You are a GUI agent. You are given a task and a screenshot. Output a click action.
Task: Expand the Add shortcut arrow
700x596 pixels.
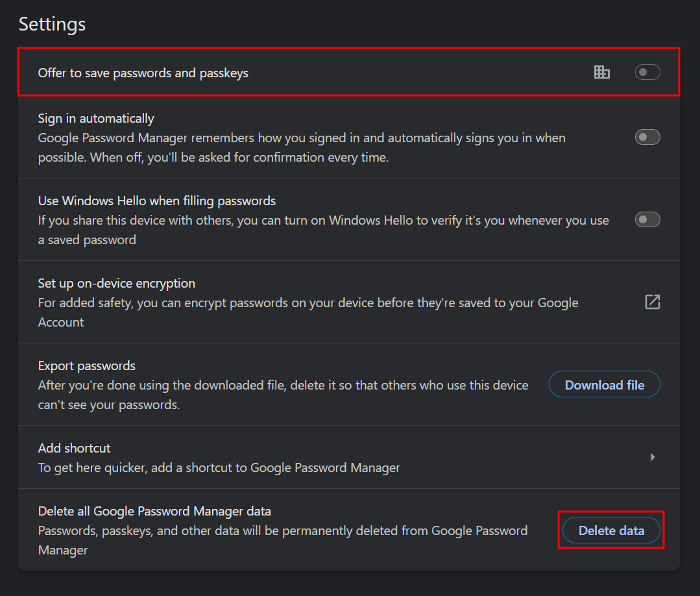click(x=653, y=457)
